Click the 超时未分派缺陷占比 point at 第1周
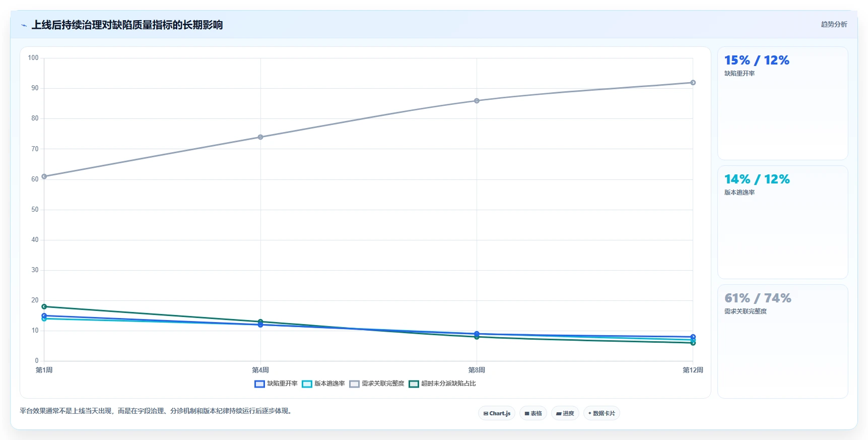 44,306
